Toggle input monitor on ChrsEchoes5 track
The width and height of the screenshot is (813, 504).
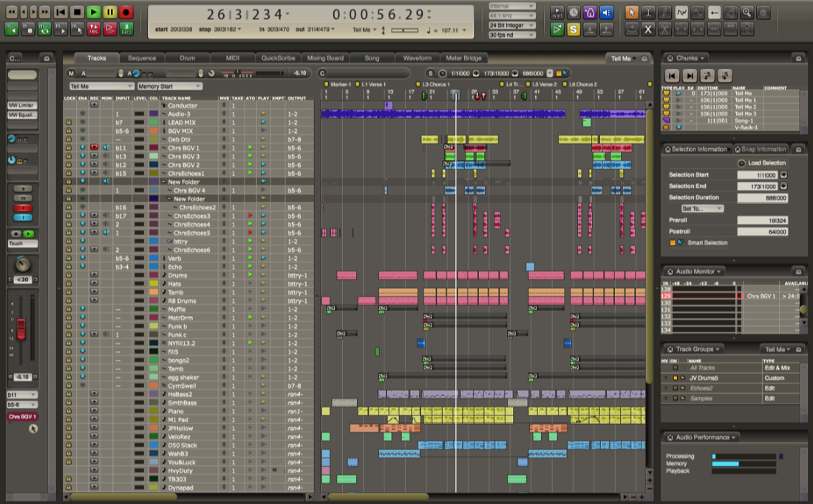click(x=106, y=233)
